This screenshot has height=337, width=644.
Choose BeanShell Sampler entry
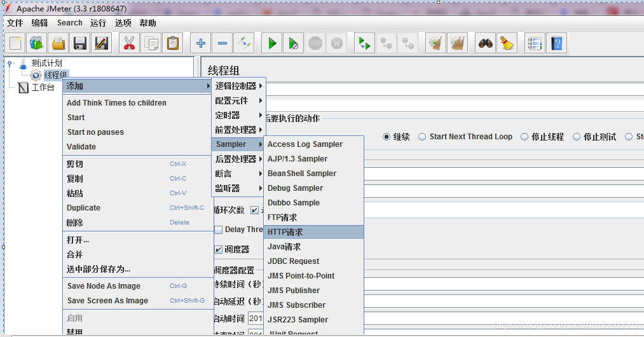[314, 174]
